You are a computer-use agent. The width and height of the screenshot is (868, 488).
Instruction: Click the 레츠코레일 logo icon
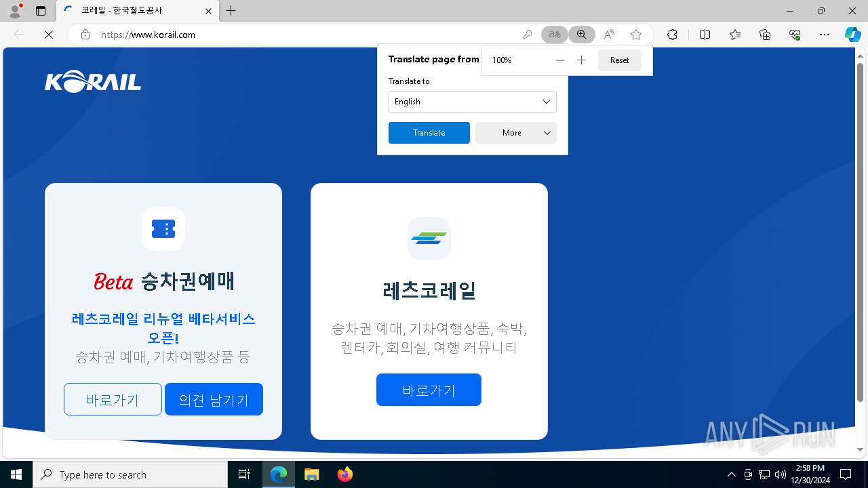429,238
